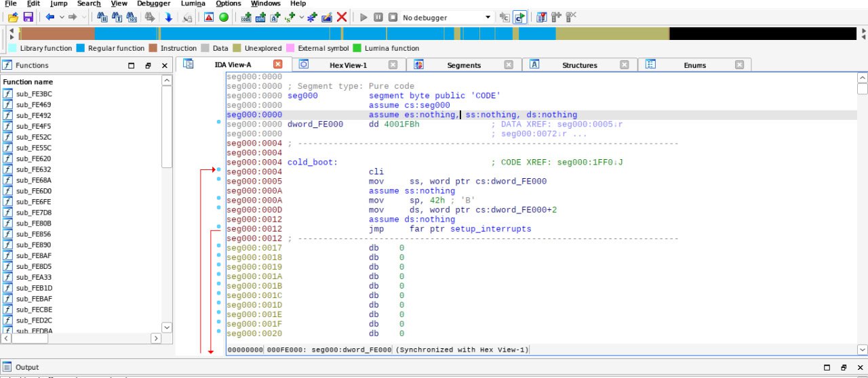The width and height of the screenshot is (868, 378).
Task: Click the insert code segment icon
Action: (x=245, y=17)
